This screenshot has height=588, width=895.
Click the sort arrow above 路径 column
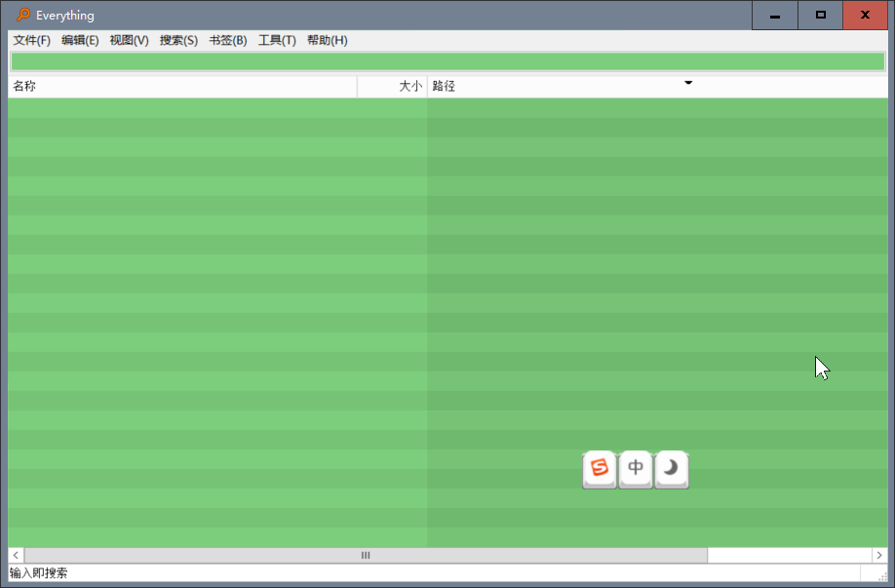688,83
